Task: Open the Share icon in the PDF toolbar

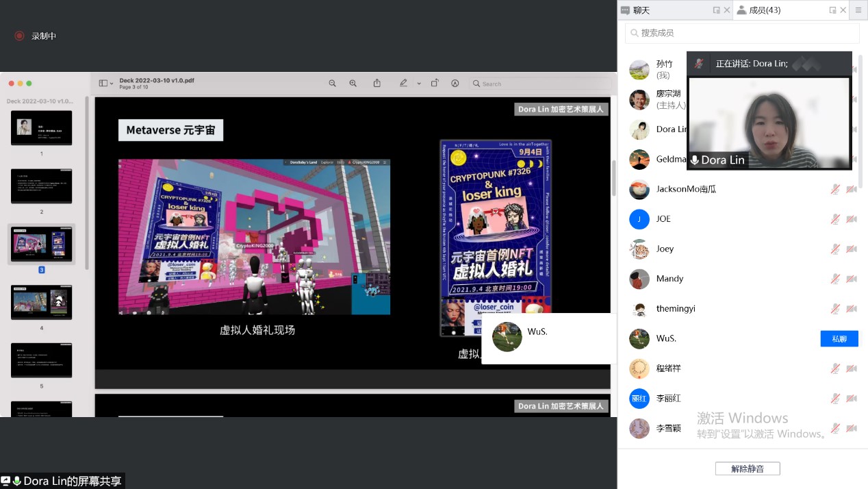Action: pos(376,83)
